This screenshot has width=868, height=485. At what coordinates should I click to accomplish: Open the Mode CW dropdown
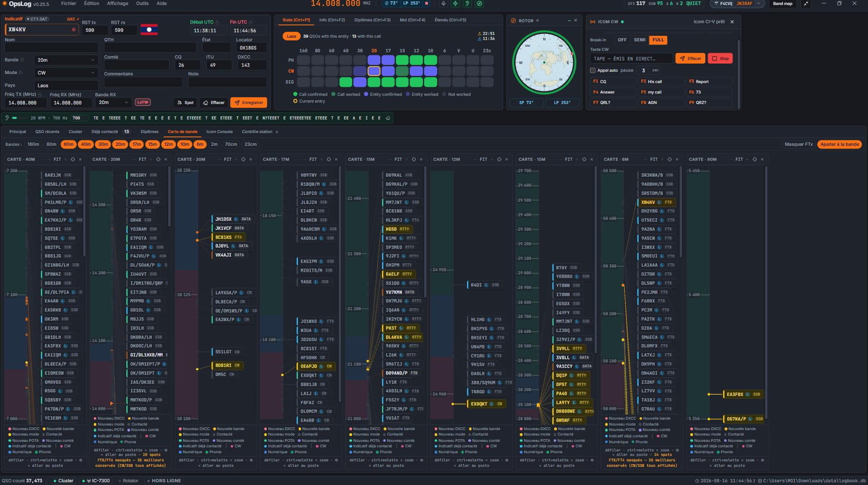click(x=66, y=73)
